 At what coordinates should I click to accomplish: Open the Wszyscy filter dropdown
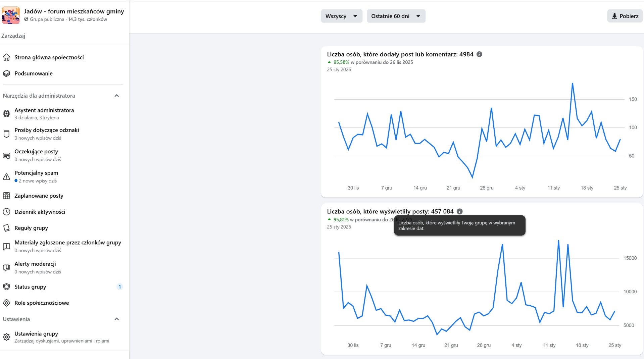[341, 16]
